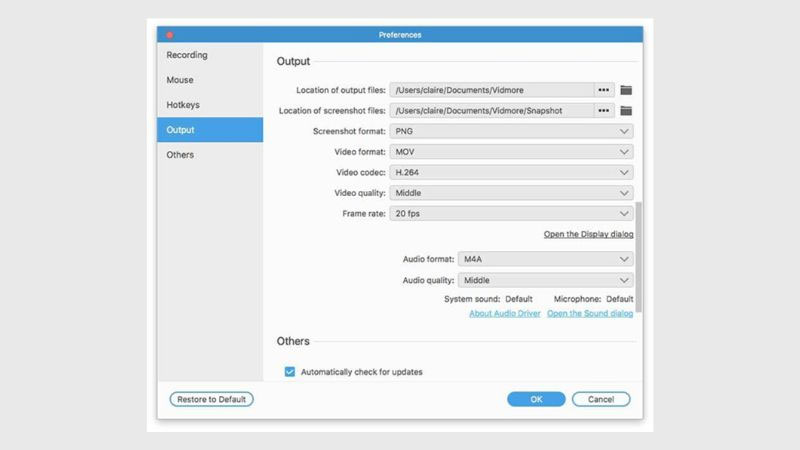Image resolution: width=800 pixels, height=450 pixels.
Task: Open the Display dialog link
Action: pyautogui.click(x=588, y=235)
